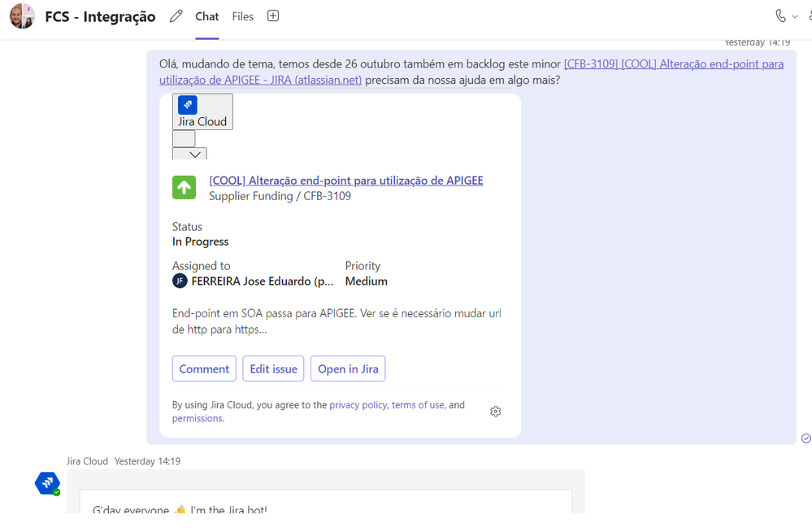Click the message sent checkmark icon
Screen dimensions: 812x528
tap(805, 439)
